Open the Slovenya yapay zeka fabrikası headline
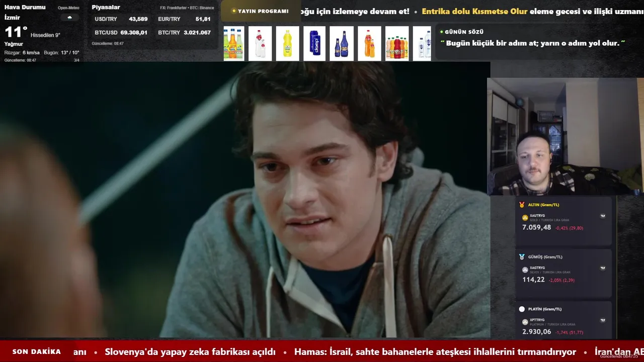The width and height of the screenshot is (644, 362). tap(190, 352)
